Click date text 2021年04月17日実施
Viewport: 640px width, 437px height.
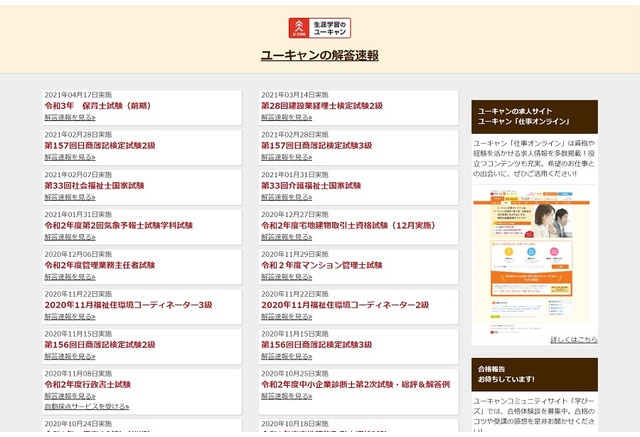(x=78, y=95)
